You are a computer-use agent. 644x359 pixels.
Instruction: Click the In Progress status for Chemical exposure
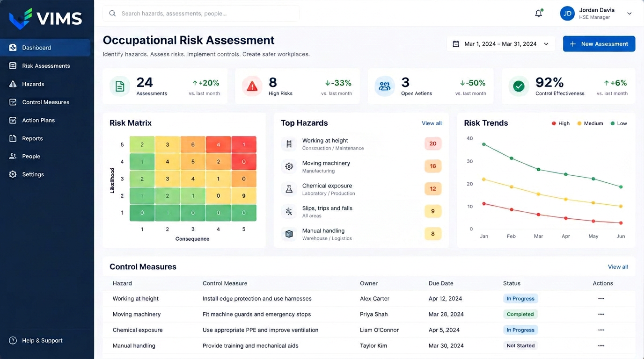pos(520,330)
